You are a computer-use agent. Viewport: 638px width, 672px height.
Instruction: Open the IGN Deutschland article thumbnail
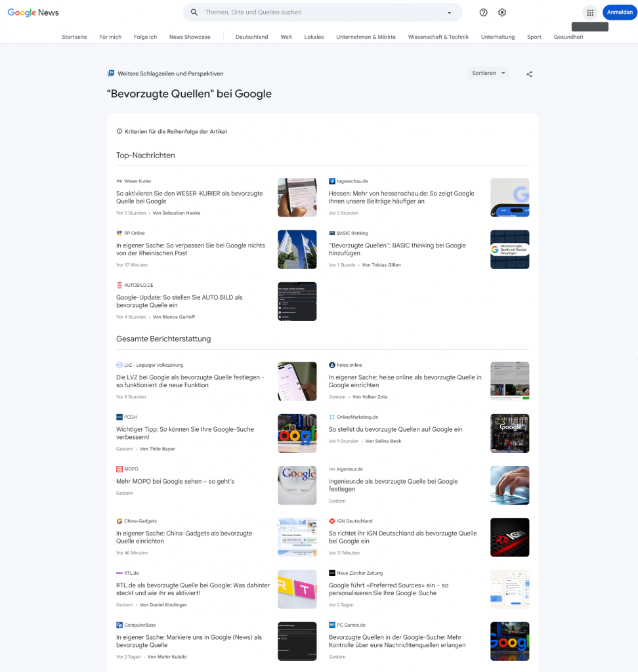[510, 537]
